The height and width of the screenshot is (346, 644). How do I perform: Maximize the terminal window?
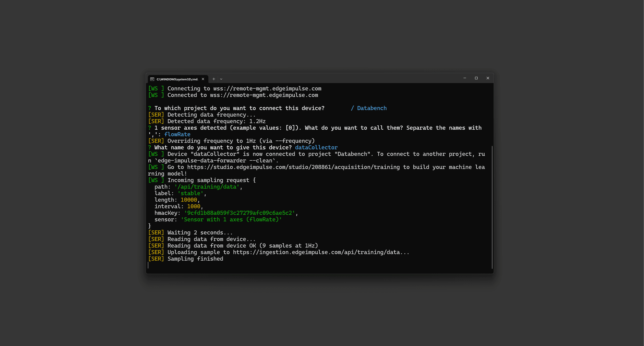point(476,78)
